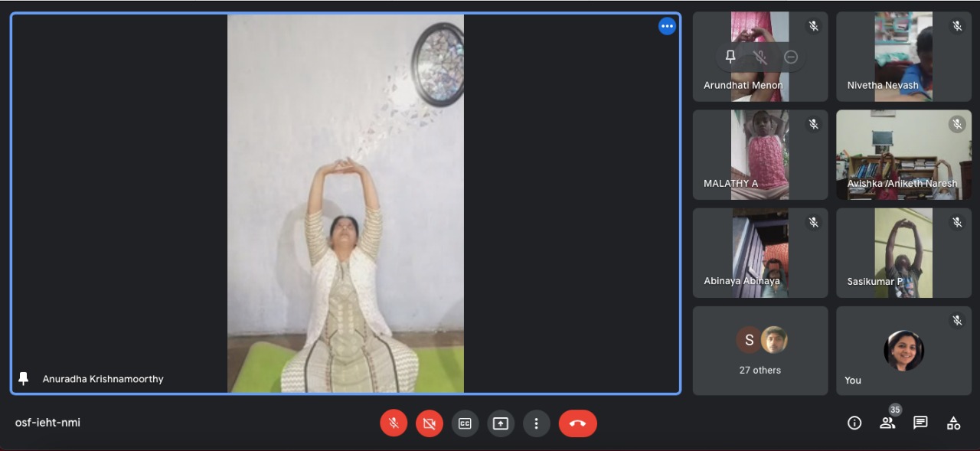The width and height of the screenshot is (980, 451).
Task: Click the meeting code osf-ieht-nmi
Action: (x=47, y=423)
